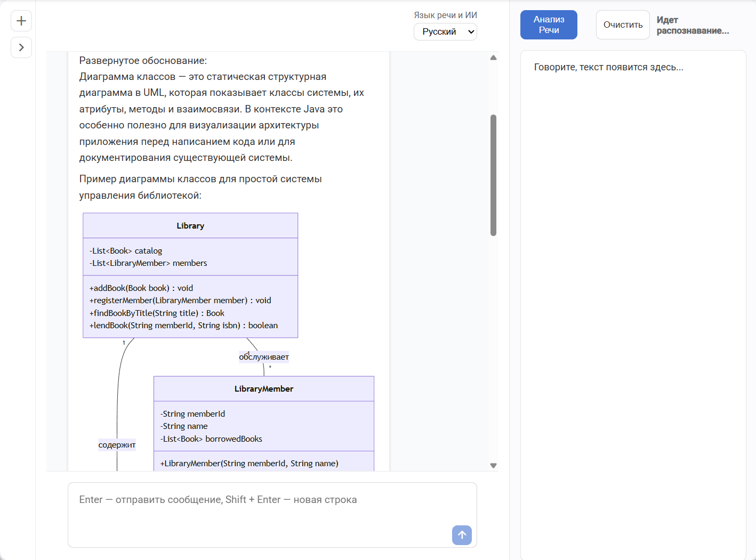Image resolution: width=756 pixels, height=560 pixels.
Task: Click '-List<Book> catalog' attribute
Action: 126,251
